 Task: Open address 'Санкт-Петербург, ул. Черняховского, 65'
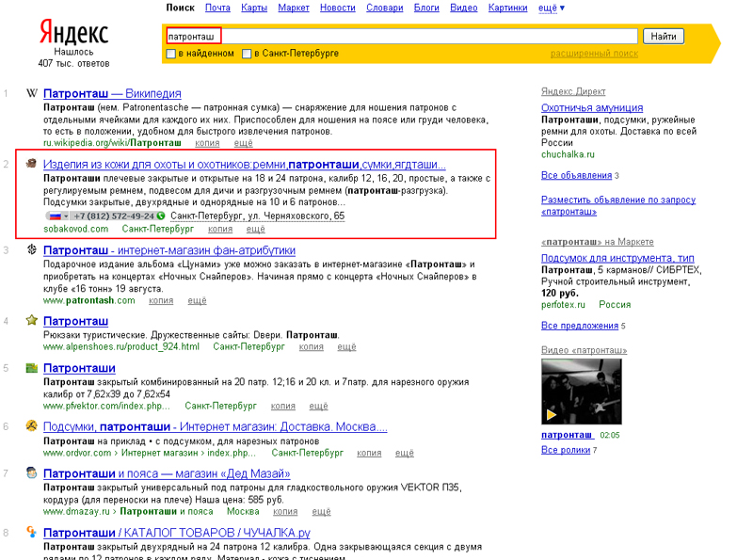(x=257, y=216)
